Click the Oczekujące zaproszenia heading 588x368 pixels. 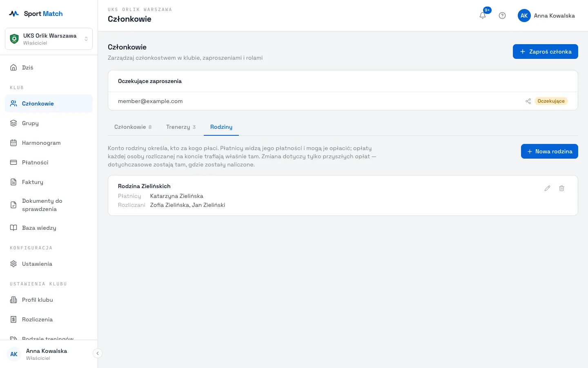tap(150, 81)
